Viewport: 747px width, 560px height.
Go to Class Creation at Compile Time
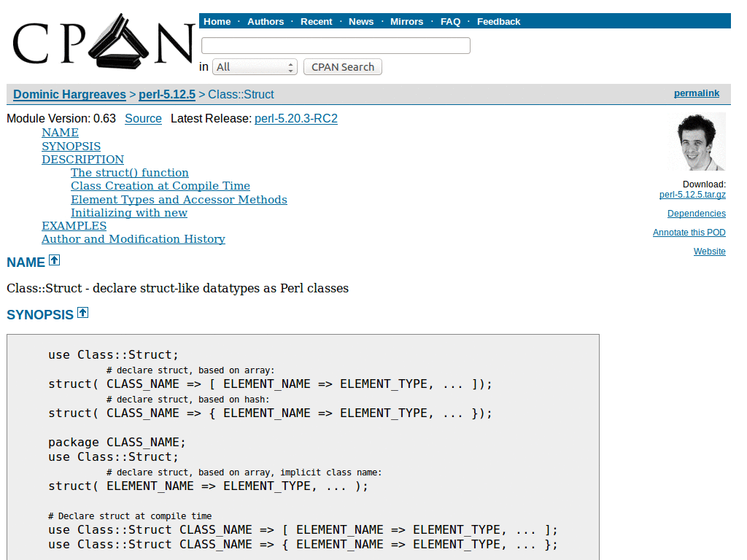coord(160,186)
